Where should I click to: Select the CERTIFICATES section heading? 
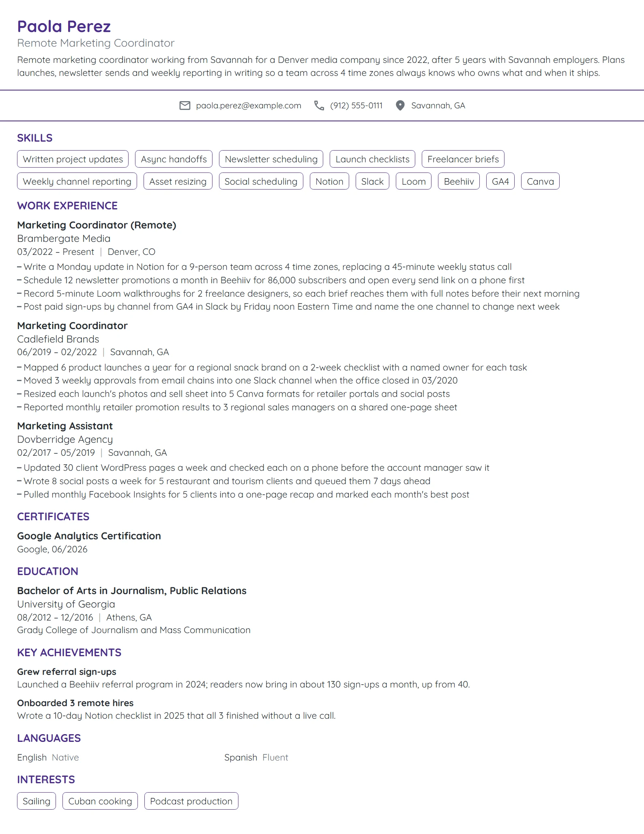[x=53, y=517]
